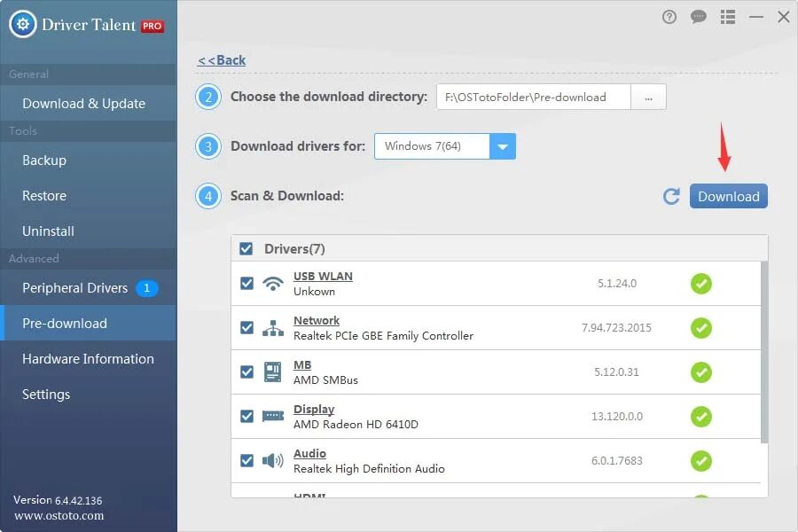
Task: Open the Audio driver link
Action: (x=310, y=454)
